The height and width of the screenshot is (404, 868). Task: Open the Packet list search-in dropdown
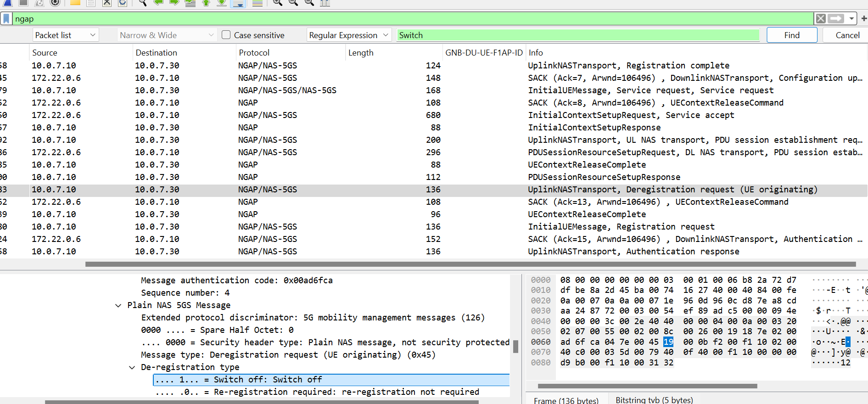(66, 35)
